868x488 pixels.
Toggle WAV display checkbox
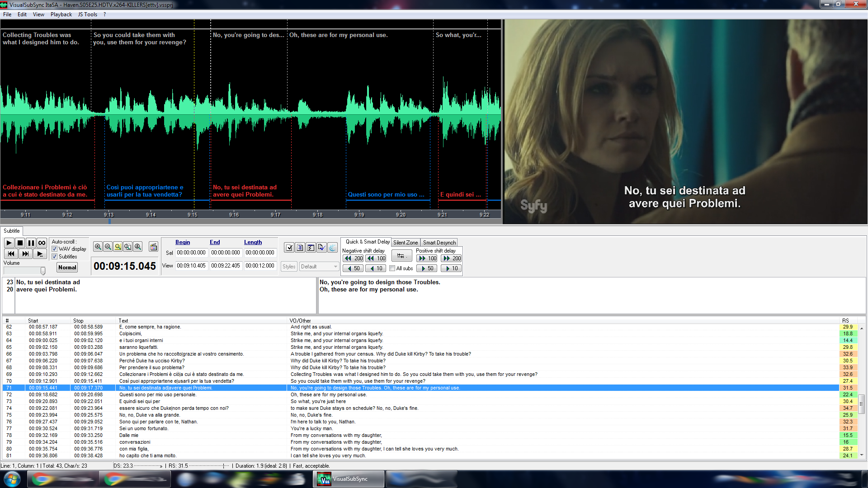[55, 249]
